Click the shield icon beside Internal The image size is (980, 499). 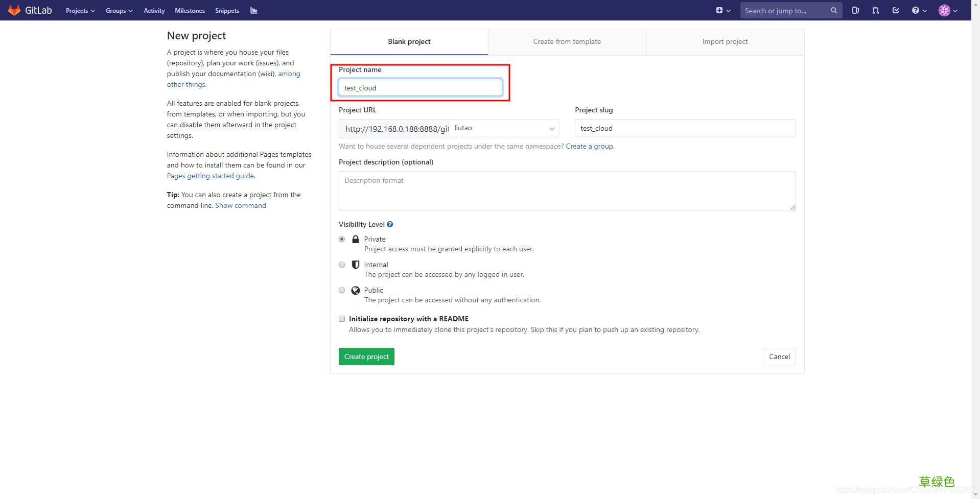(356, 265)
